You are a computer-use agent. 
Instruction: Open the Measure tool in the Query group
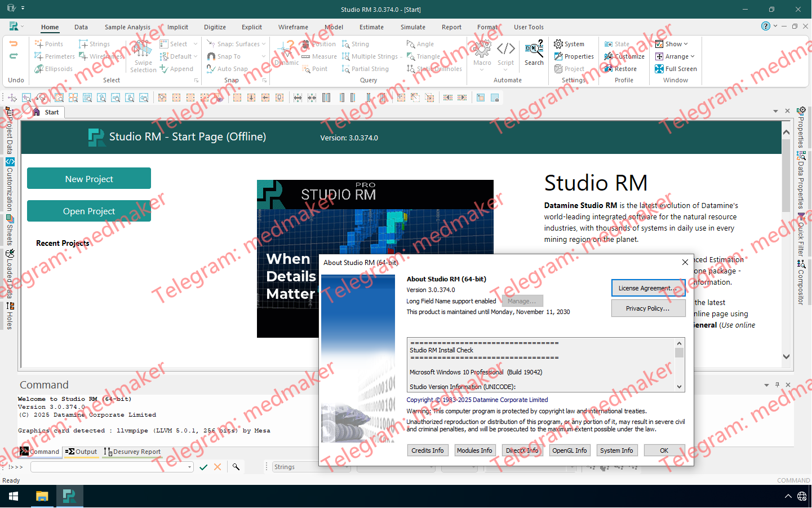point(319,56)
